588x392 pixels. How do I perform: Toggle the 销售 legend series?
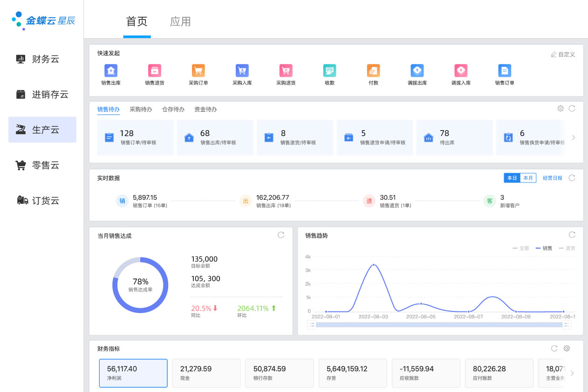544,248
